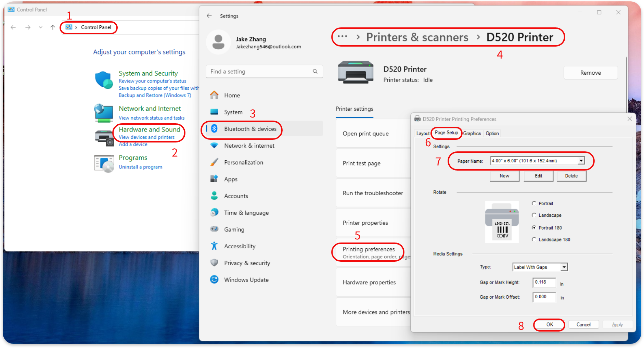Screen dimensions: 644x348
Task: Click the Gap or Mark Height field
Action: [544, 282]
